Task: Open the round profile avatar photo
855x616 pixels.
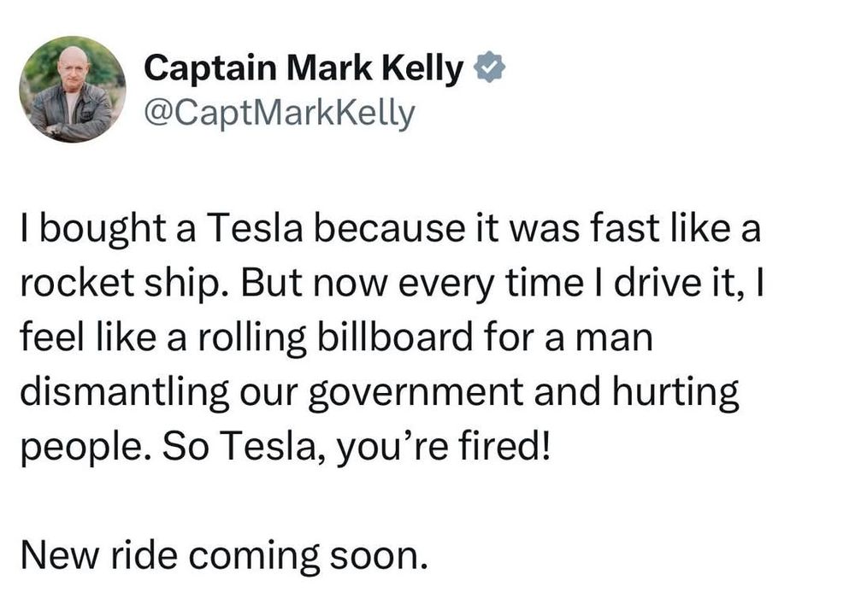Action: click(x=73, y=90)
